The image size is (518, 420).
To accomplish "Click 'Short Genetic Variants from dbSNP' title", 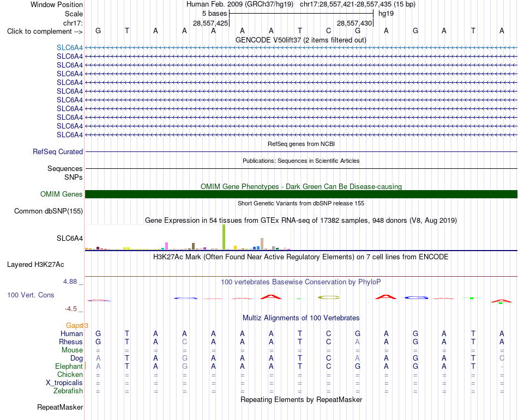I will pos(301,203).
